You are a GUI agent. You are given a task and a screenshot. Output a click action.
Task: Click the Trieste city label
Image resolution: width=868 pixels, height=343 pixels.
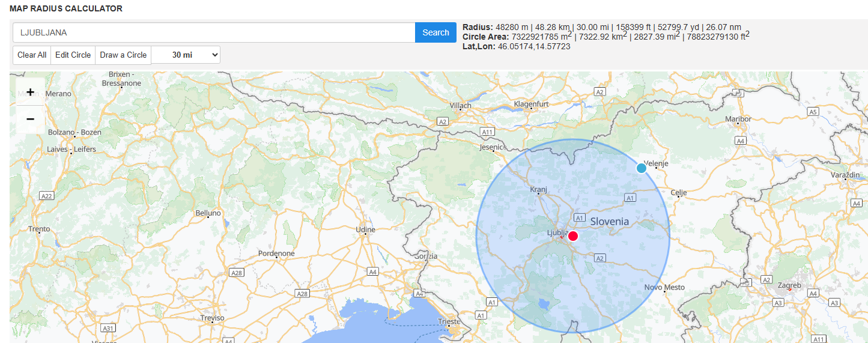pos(449,321)
